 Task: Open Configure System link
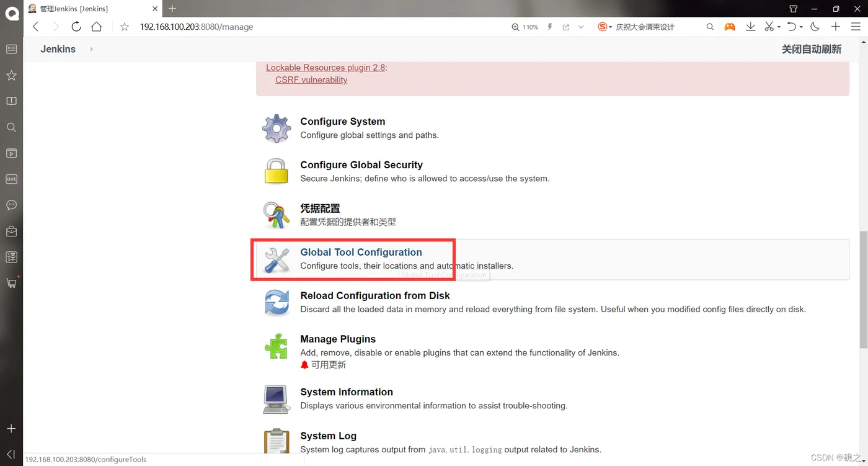343,122
